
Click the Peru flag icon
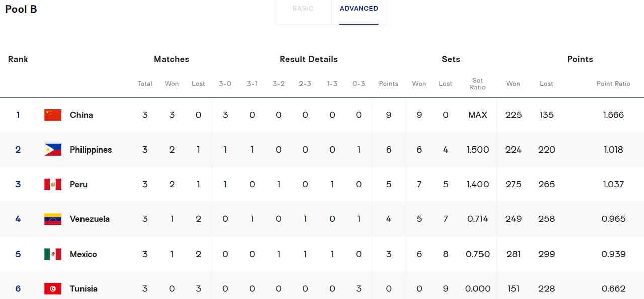click(53, 184)
